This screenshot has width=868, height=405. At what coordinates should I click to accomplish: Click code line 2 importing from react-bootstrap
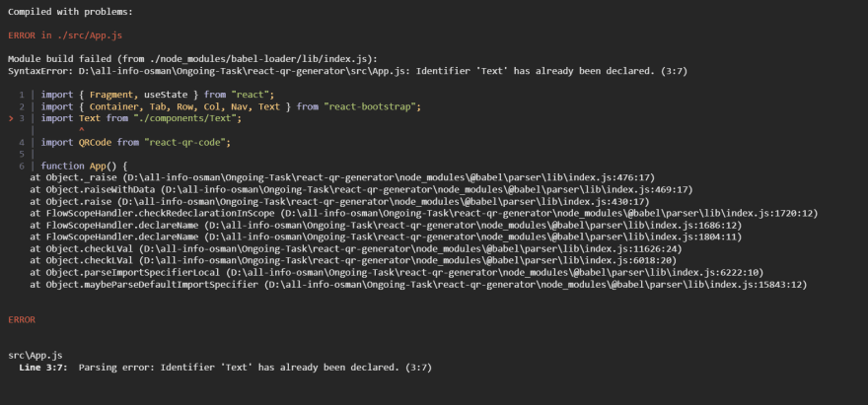[231, 106]
